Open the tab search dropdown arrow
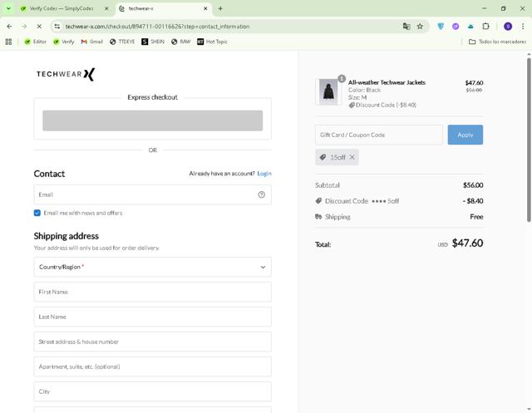The image size is (532, 413). point(8,8)
